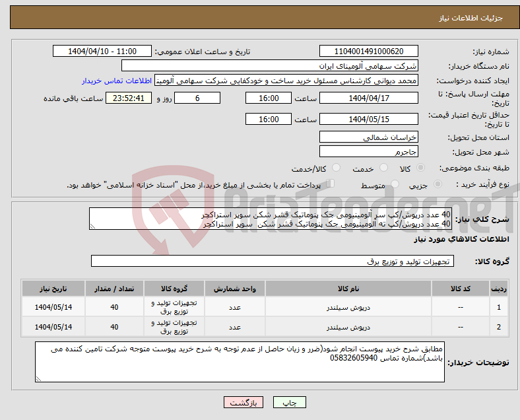
Task: Click the تاریخ نیاز column header
Action: click(53, 289)
